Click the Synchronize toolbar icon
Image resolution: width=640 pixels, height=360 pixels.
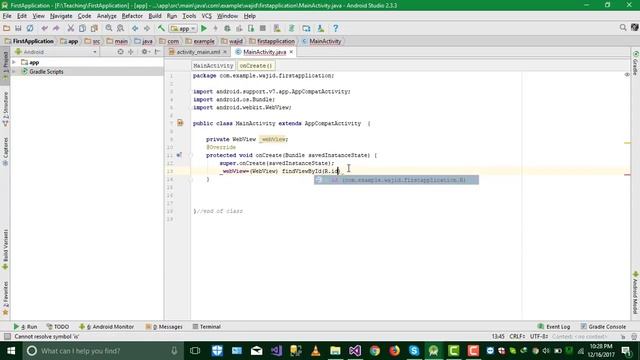coord(30,28)
